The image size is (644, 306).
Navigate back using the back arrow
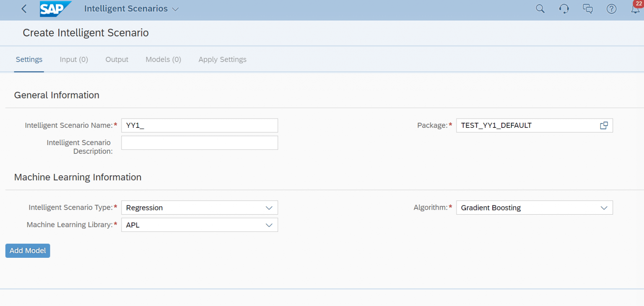24,8
